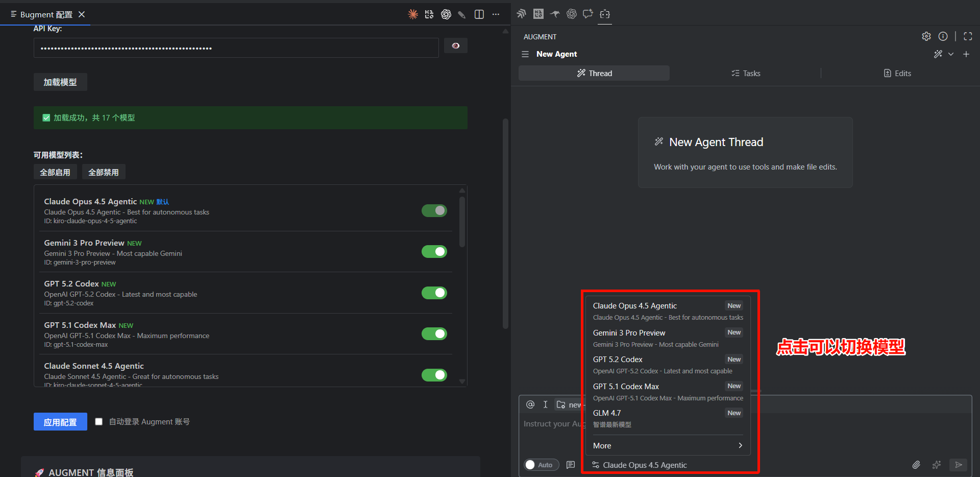Select the Augment panel icon
Screen dimensions: 980x477
(x=605, y=14)
